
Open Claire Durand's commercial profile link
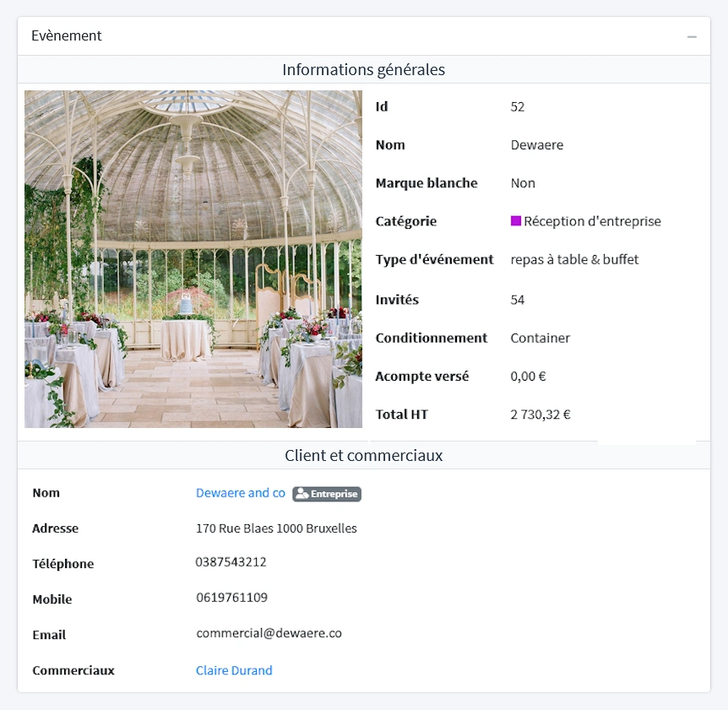point(234,670)
